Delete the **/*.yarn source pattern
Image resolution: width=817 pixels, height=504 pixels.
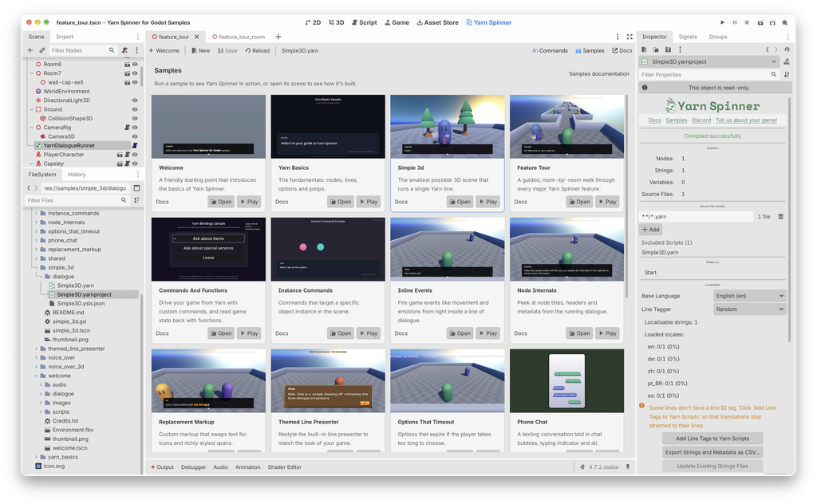point(780,217)
